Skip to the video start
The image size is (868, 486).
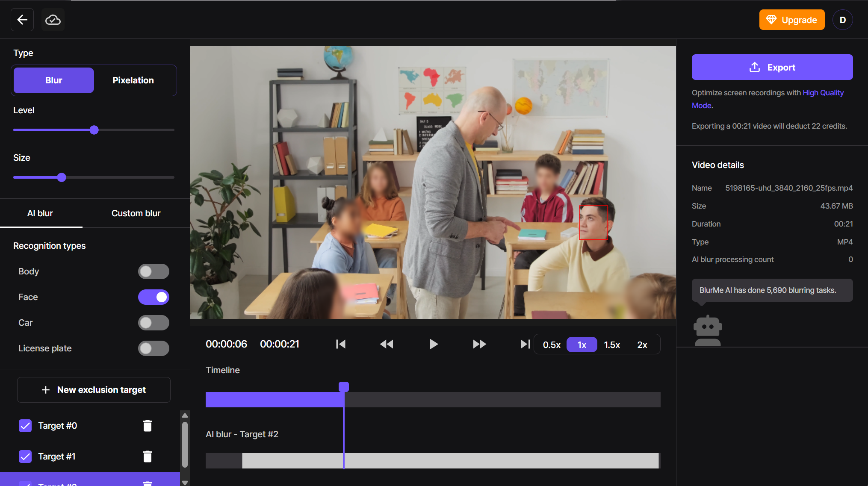tap(341, 344)
